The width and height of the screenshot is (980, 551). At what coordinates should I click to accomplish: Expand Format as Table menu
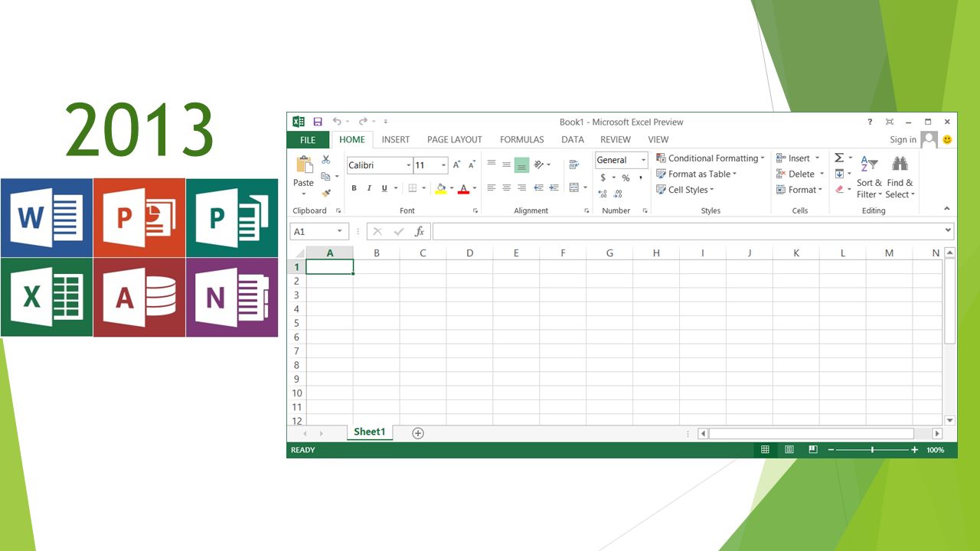pos(696,174)
